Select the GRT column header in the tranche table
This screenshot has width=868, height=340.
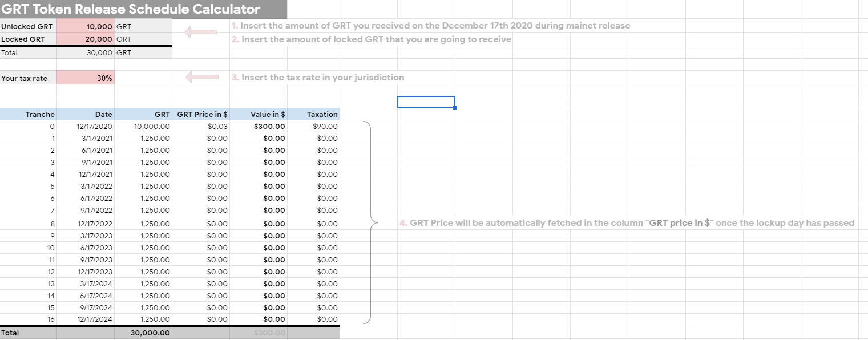click(x=143, y=114)
